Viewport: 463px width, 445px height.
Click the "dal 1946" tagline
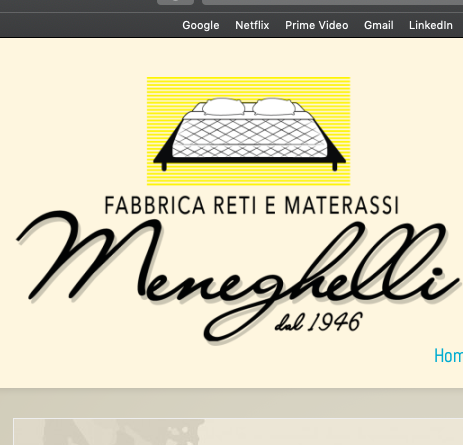tap(318, 322)
